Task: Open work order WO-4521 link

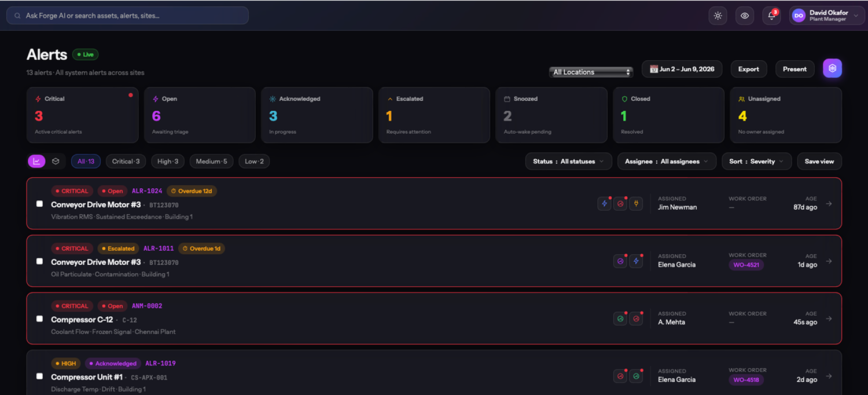Action: point(746,265)
